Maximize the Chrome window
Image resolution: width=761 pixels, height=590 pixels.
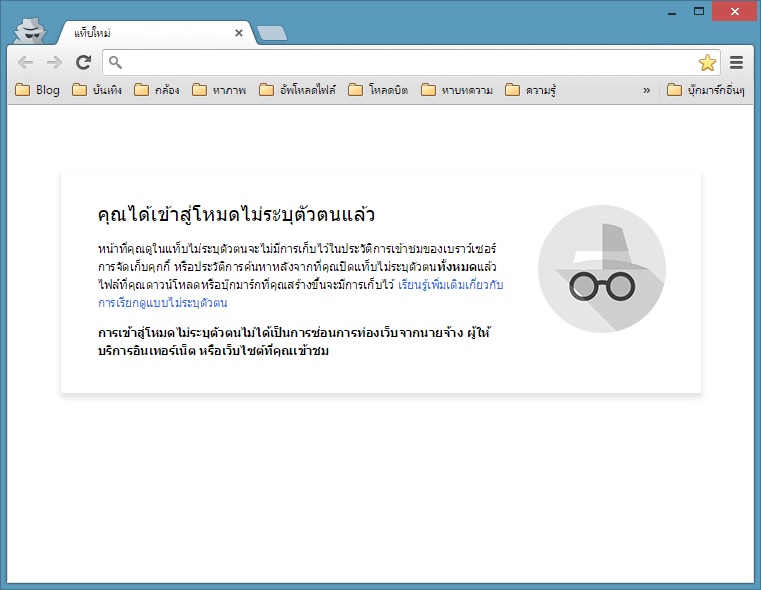[x=699, y=12]
